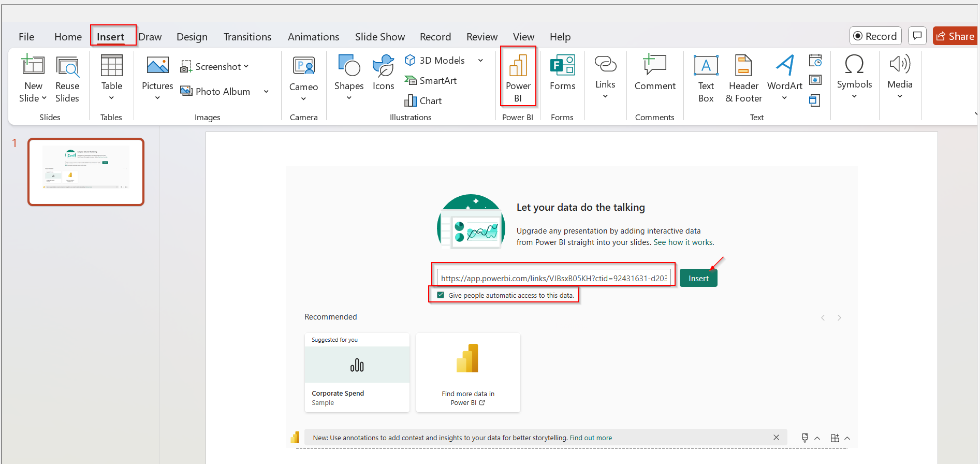980x464 pixels.
Task: Open Header & Footer dialog
Action: click(743, 79)
